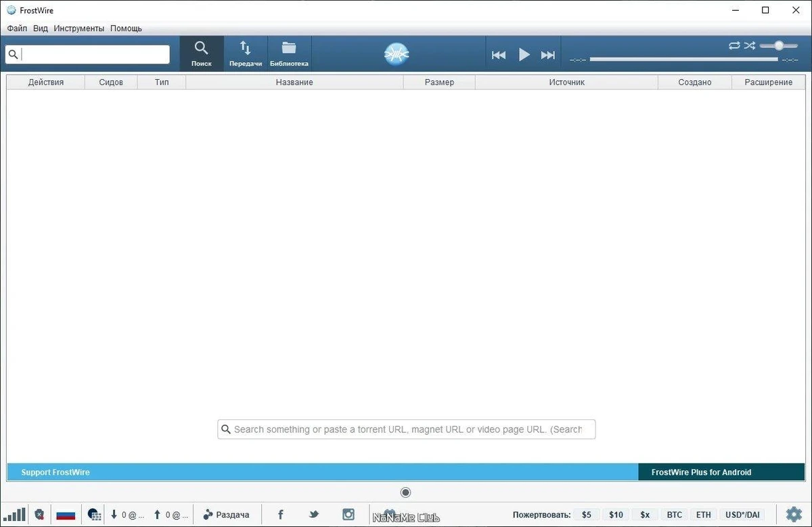The width and height of the screenshot is (812, 527).
Task: Donate $5 to FrostWire
Action: point(587,515)
